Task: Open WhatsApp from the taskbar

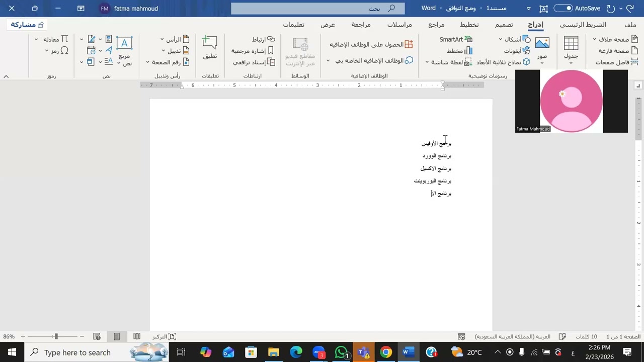Action: [x=341, y=352]
